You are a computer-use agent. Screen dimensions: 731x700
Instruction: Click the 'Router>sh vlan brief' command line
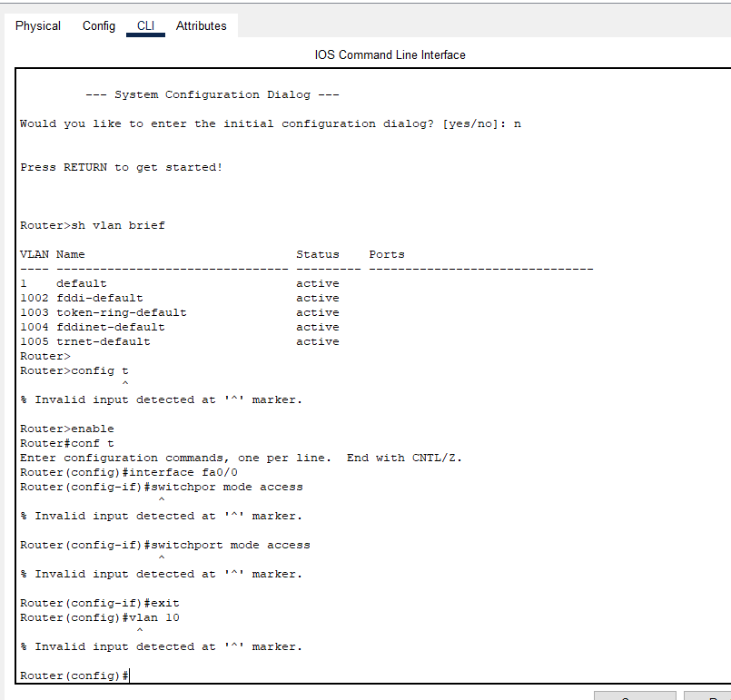tap(93, 225)
